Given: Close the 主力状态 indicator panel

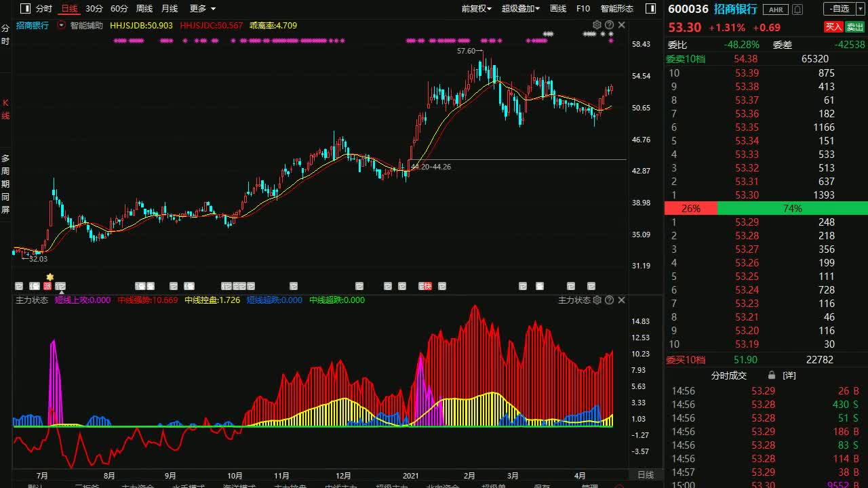Looking at the screenshot, I should (x=621, y=300).
